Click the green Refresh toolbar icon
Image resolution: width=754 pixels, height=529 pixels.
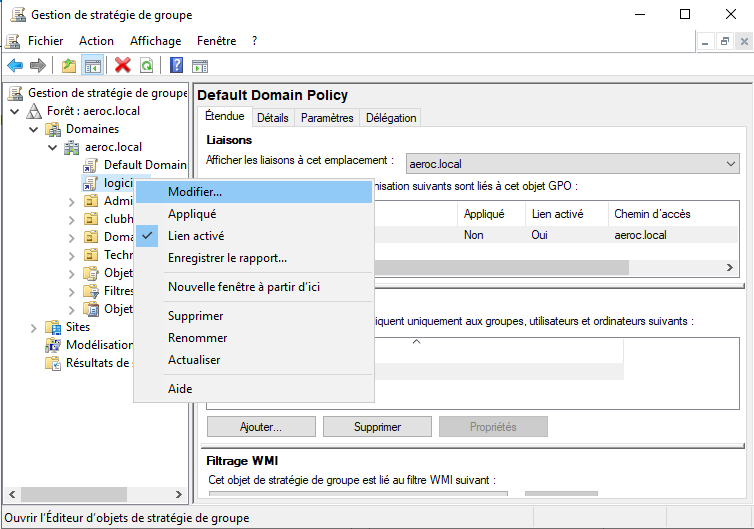click(146, 66)
